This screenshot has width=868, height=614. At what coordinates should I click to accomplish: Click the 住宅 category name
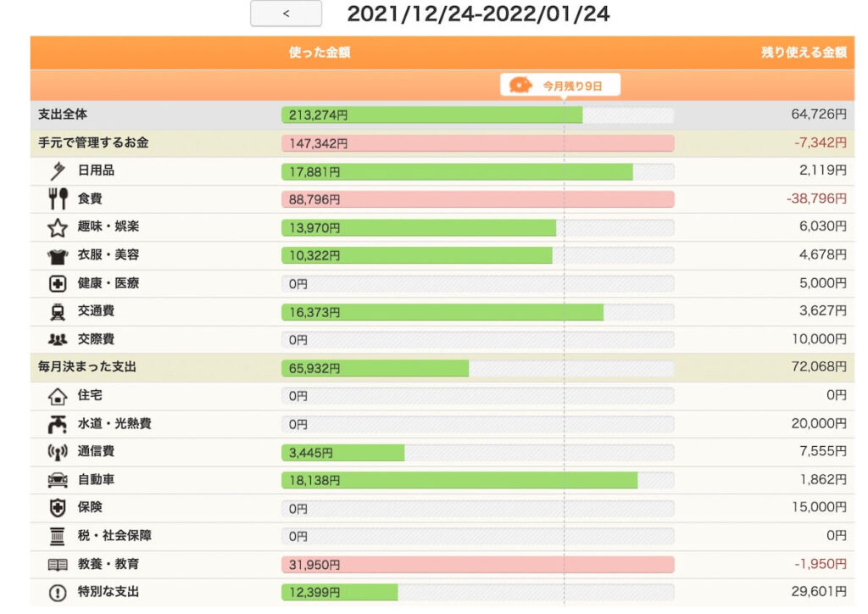[90, 395]
